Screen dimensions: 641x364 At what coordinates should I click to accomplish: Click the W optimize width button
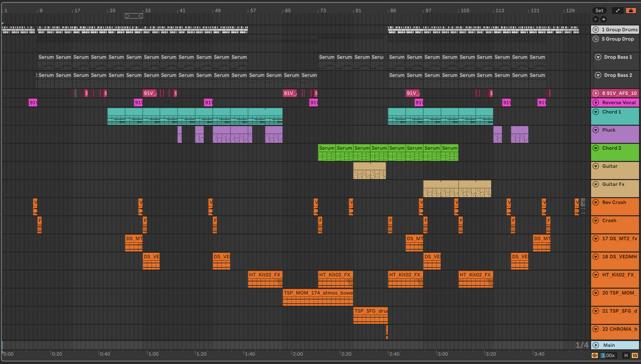click(635, 355)
